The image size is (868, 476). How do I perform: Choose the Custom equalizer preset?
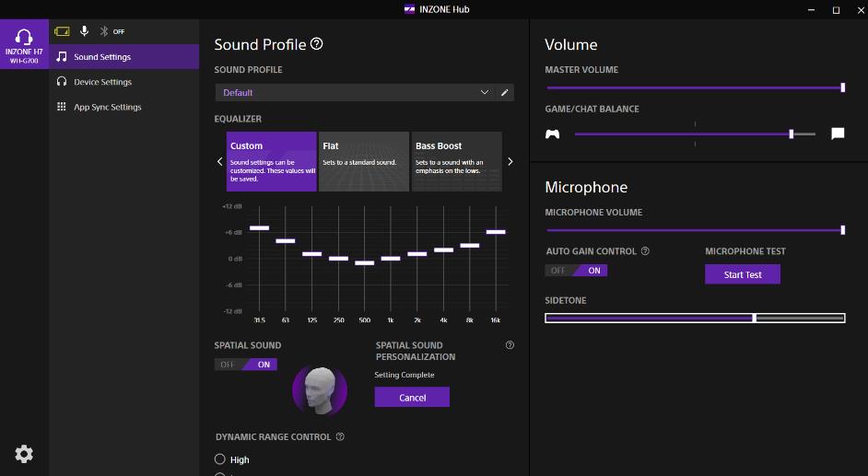(x=271, y=161)
